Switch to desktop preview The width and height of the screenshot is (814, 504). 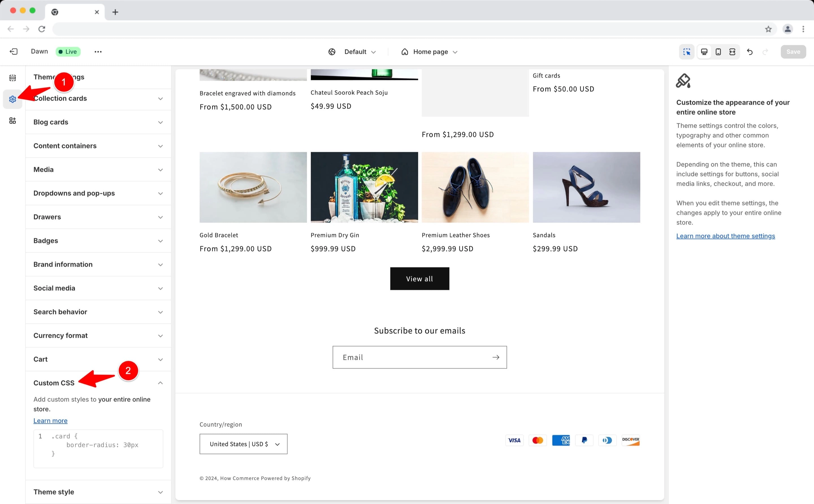(x=704, y=52)
